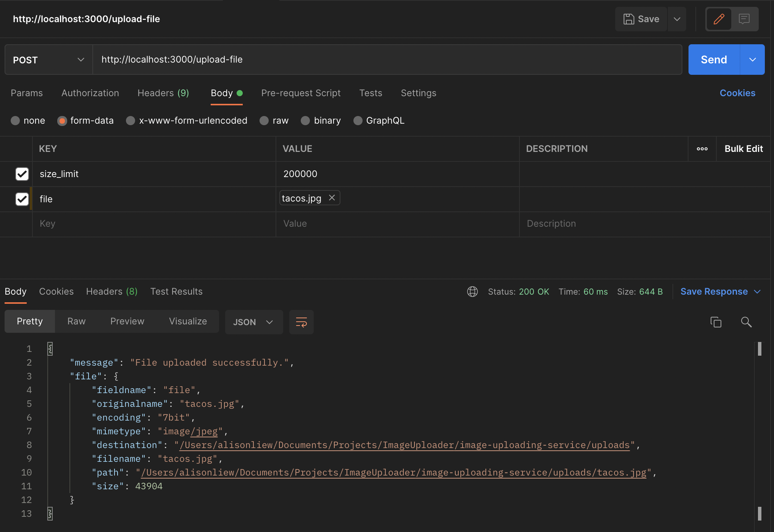Click the request URL input field
Screen dimensions: 774x532
pyautogui.click(x=387, y=60)
